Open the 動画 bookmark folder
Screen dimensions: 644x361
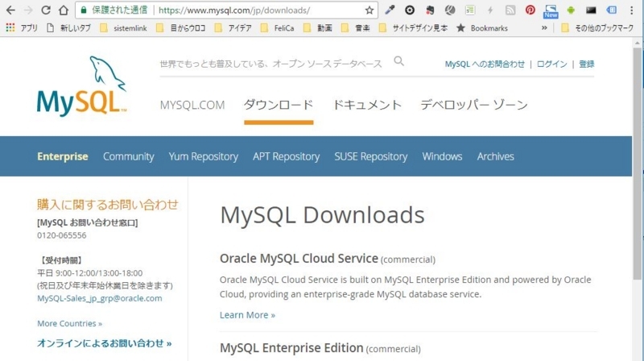(318, 28)
